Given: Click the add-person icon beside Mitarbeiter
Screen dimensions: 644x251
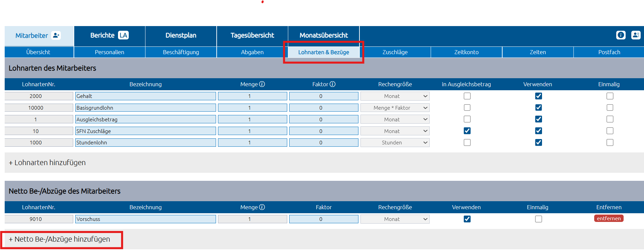Looking at the screenshot, I should tap(56, 35).
